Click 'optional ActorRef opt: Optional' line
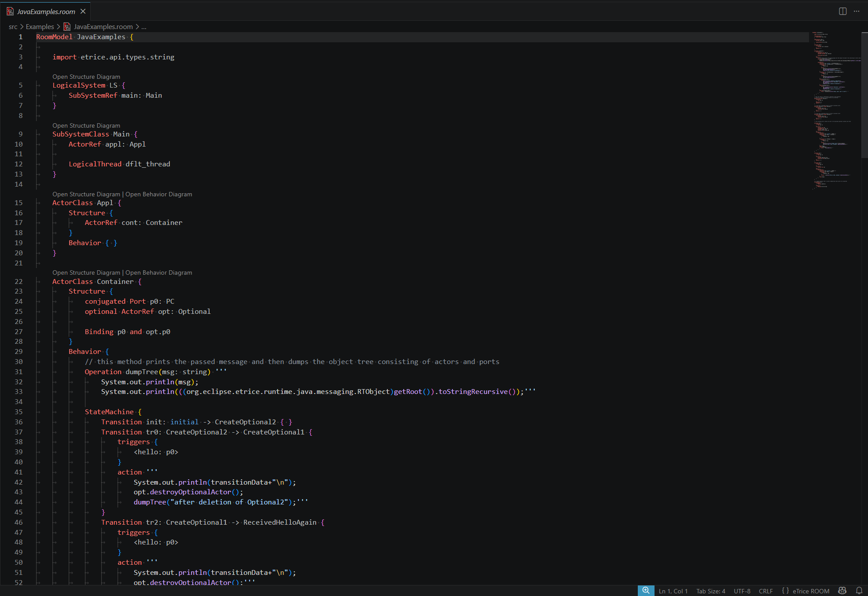Image resolution: width=868 pixels, height=596 pixels. pos(148,312)
